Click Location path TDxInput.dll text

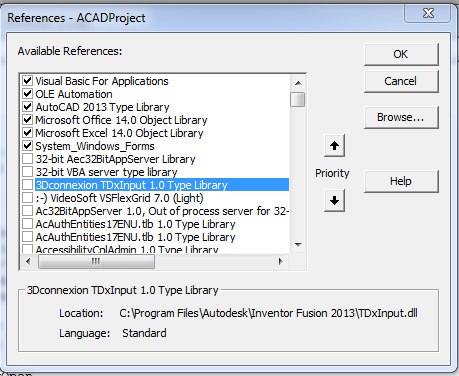pyautogui.click(x=268, y=313)
